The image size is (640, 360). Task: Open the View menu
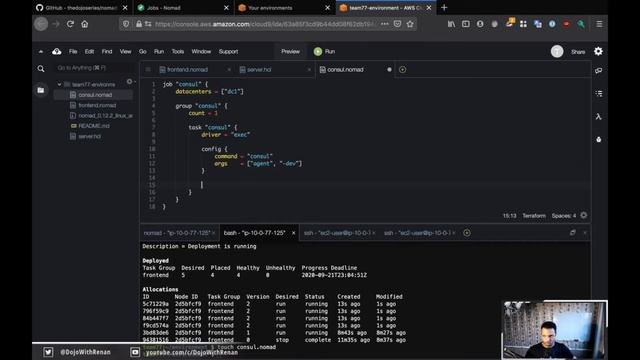pyautogui.click(x=125, y=51)
